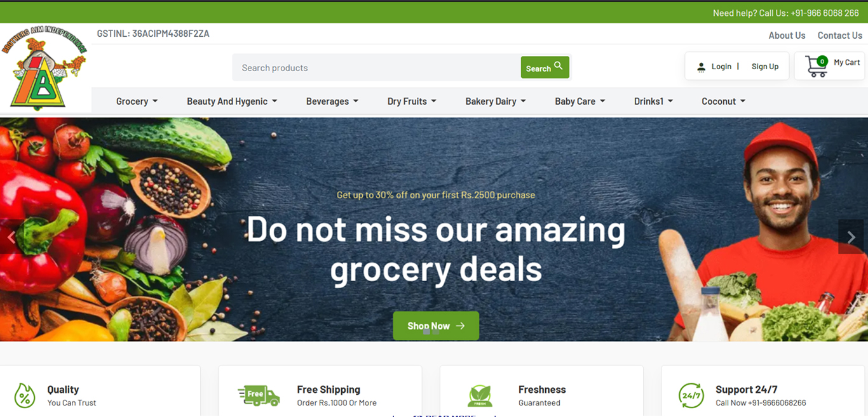Click the user profile icon beside Login
This screenshot has width=868, height=417.
(701, 67)
